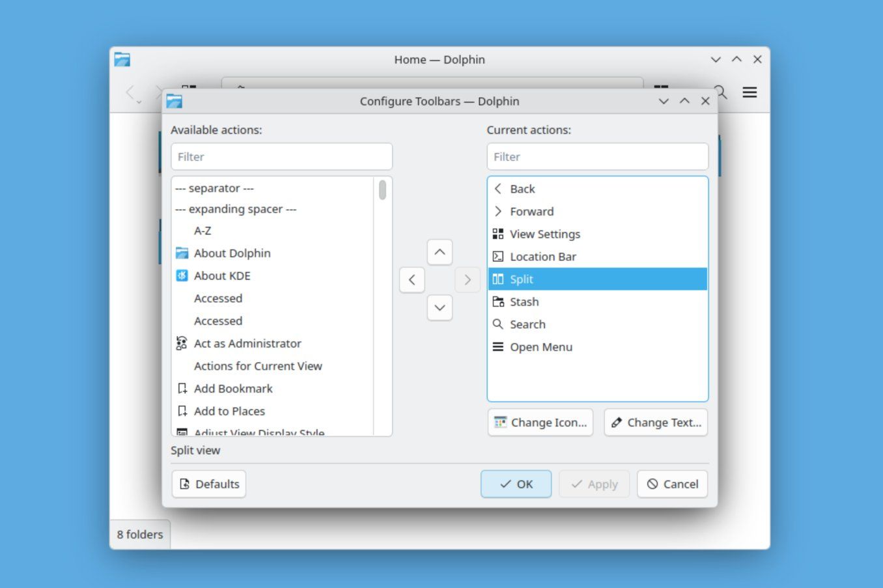883x588 pixels.
Task: Click the 8 folders status text
Action: click(x=140, y=535)
